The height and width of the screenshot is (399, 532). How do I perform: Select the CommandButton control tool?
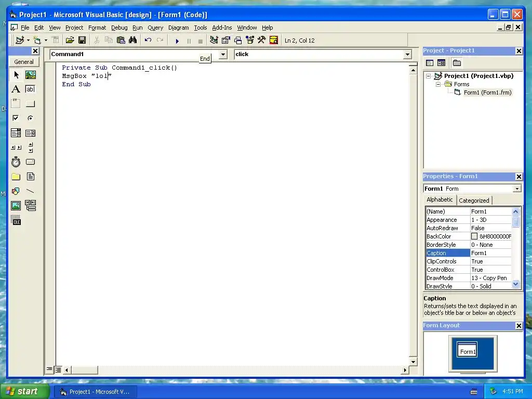(x=31, y=103)
